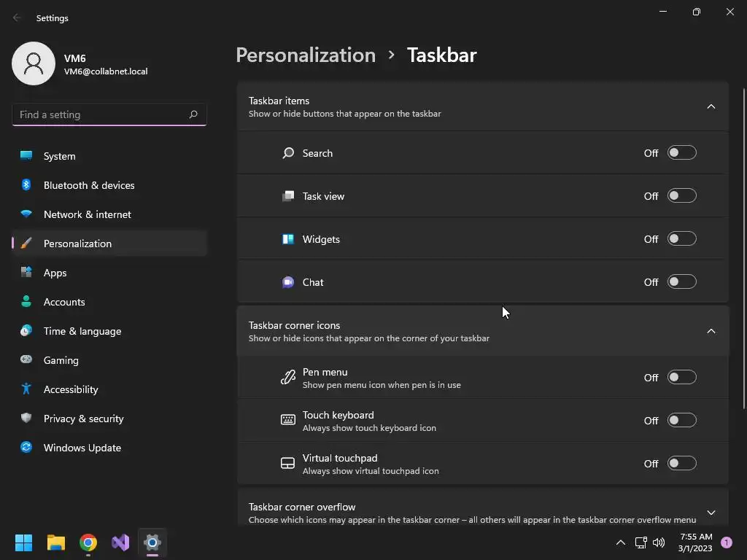Click Personalization breadcrumb link
The image size is (747, 560).
coord(306,55)
